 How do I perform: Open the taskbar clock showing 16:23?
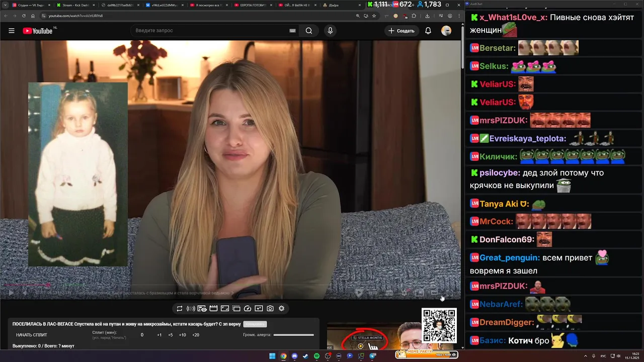[632, 356]
